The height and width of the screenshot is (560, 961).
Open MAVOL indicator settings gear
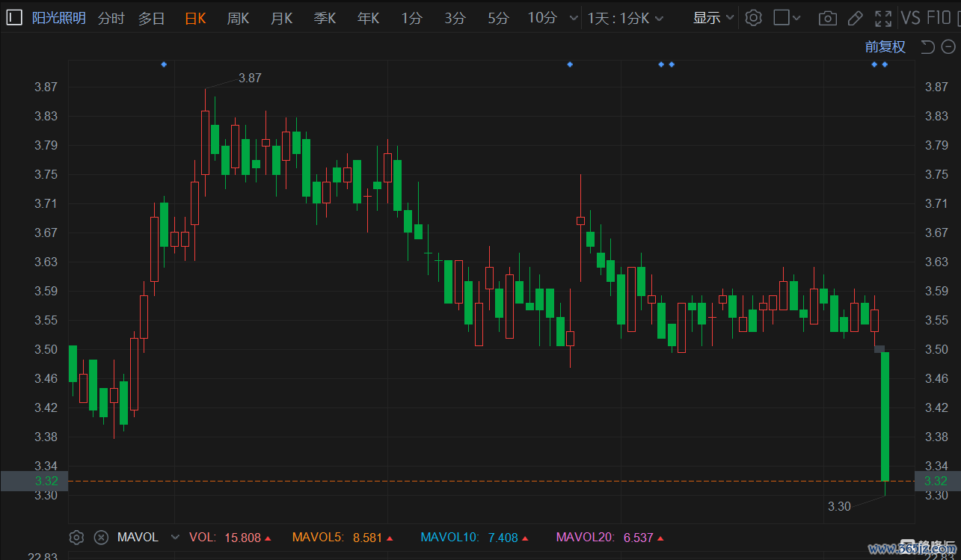click(x=76, y=537)
